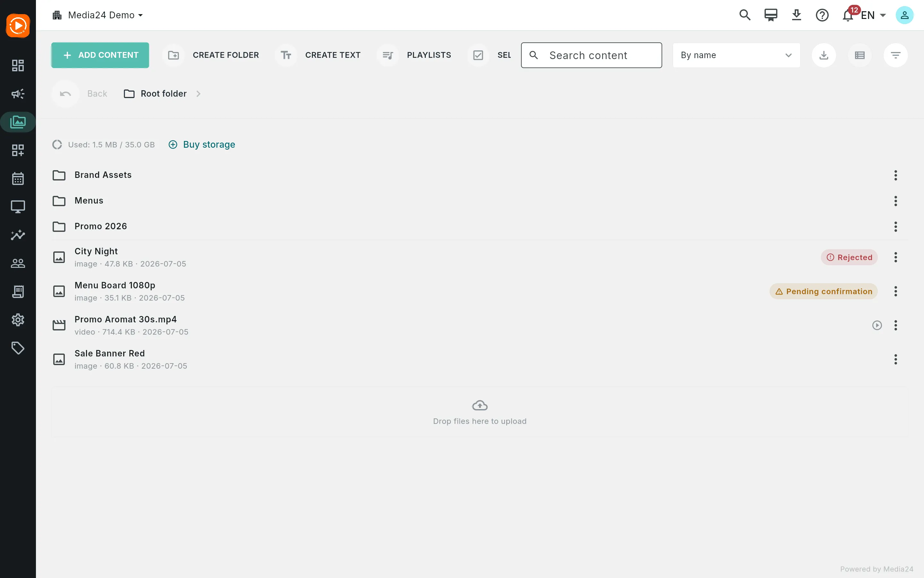
Task: Open options menu for Brand Assets folder
Action: [x=896, y=175]
